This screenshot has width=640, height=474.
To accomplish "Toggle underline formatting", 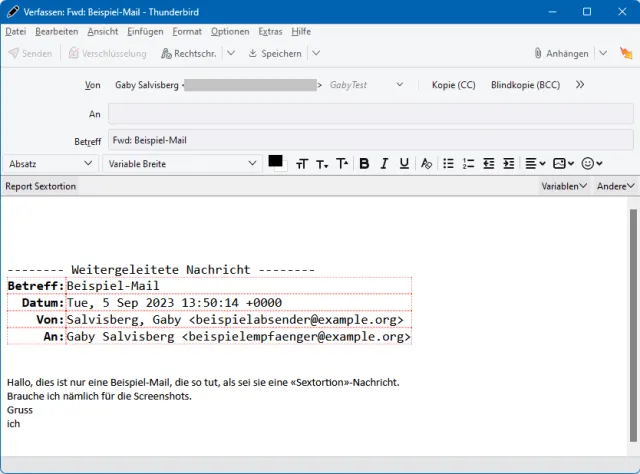I will [404, 163].
